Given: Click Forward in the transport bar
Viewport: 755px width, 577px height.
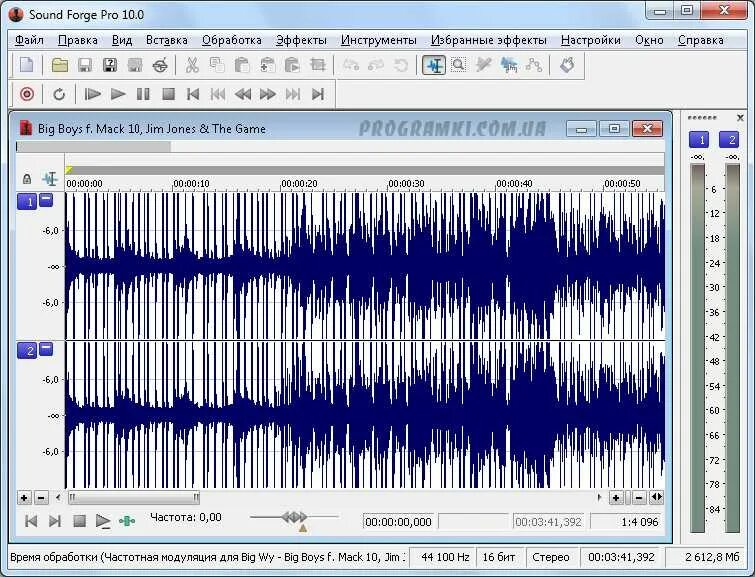Looking at the screenshot, I should (x=268, y=94).
